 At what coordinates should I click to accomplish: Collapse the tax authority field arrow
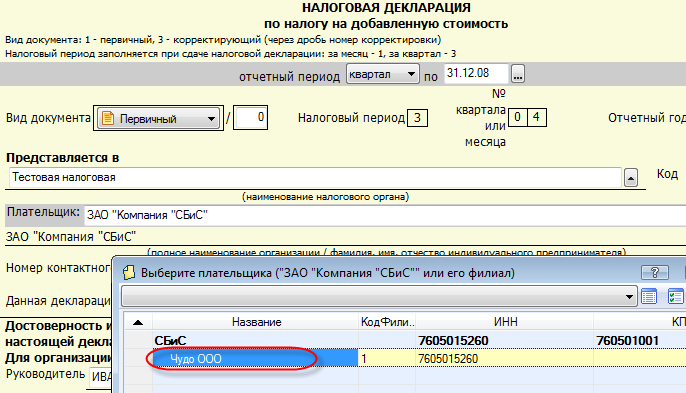pyautogui.click(x=630, y=178)
